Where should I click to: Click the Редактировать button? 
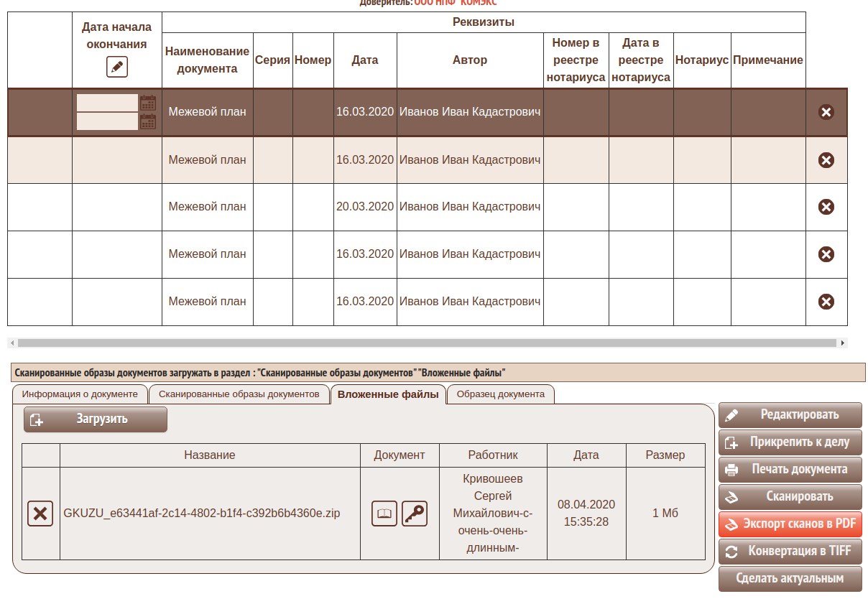(x=790, y=415)
